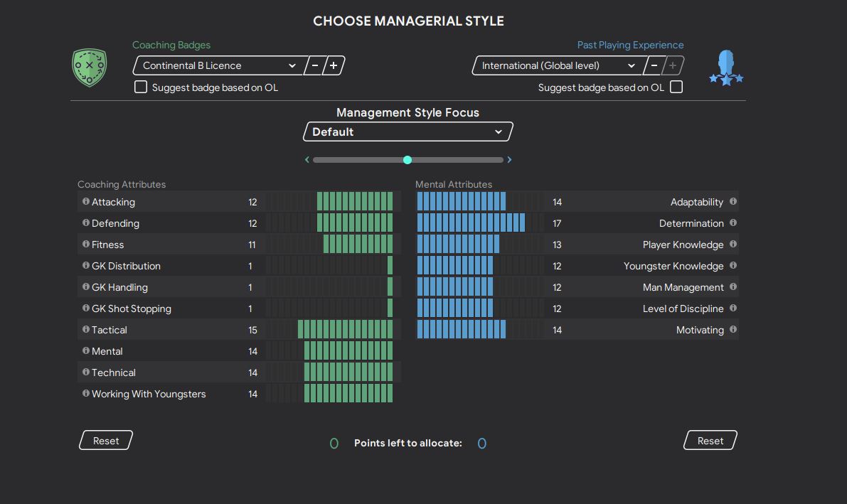Reset the coaching attributes
The image size is (847, 504).
point(106,441)
